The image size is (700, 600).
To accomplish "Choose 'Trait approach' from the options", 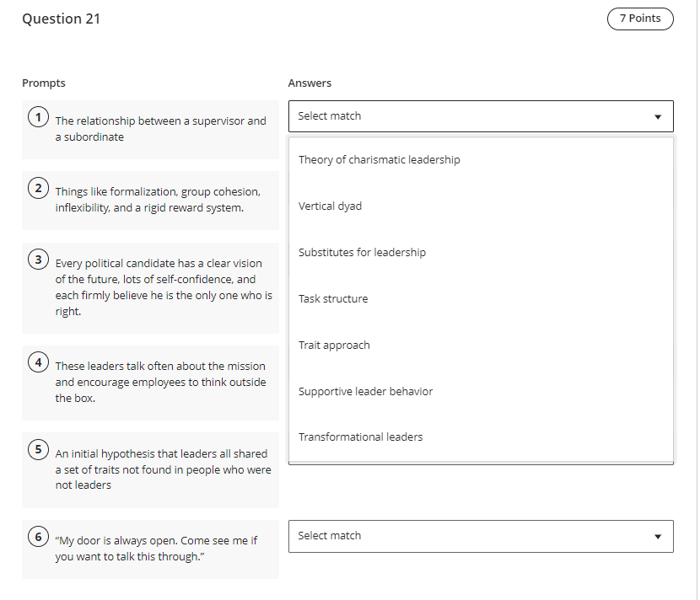I will point(332,345).
